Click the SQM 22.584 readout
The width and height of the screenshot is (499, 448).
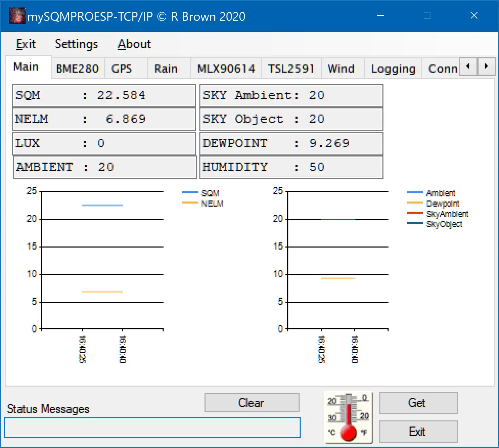click(104, 95)
